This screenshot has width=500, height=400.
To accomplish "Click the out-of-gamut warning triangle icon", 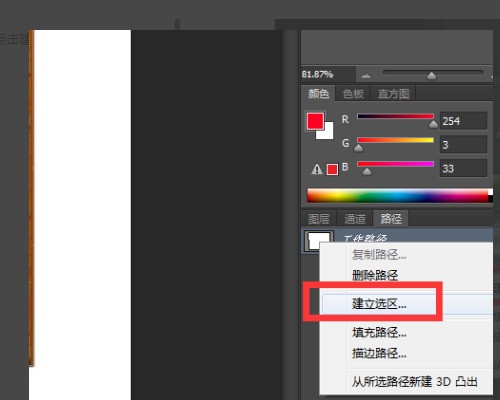I will click(x=317, y=169).
